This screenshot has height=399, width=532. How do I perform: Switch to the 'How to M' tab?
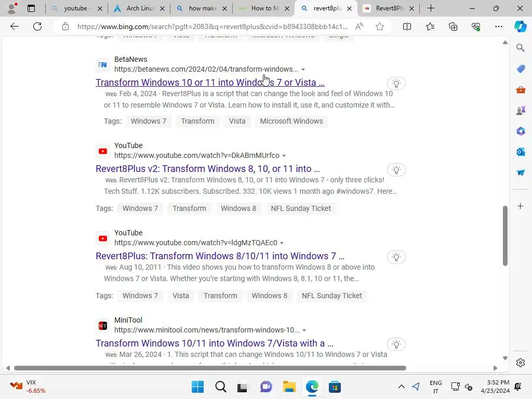(x=264, y=8)
